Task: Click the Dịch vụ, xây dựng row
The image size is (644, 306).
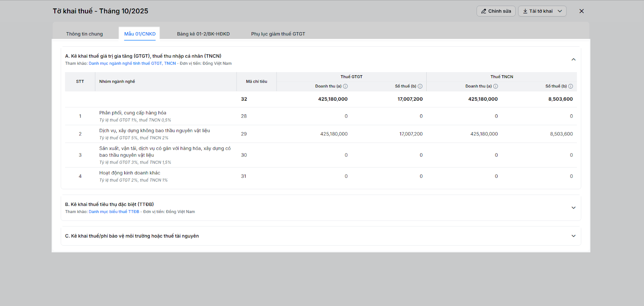Action: coord(155,131)
